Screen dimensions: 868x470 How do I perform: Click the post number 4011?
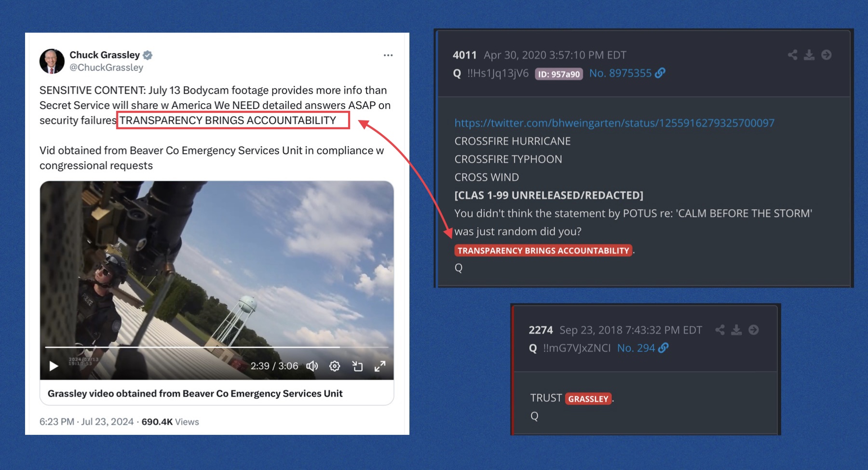point(465,55)
